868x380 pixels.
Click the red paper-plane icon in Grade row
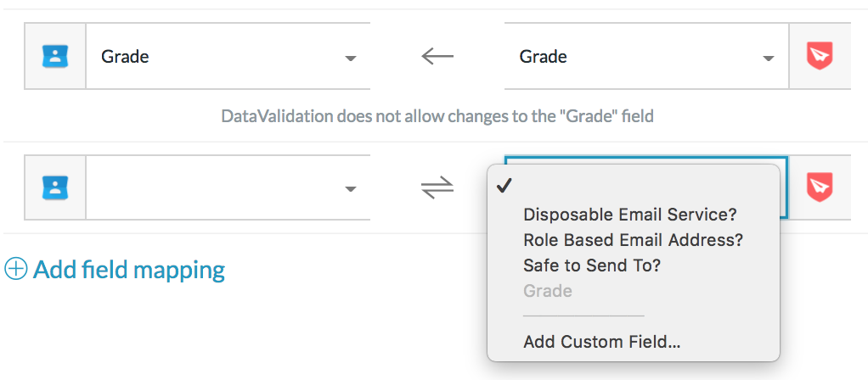[819, 57]
